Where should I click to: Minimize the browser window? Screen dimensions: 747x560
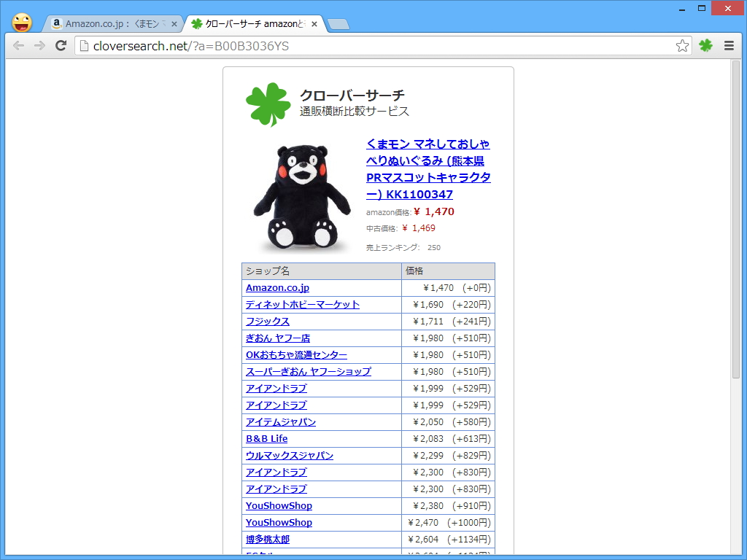tap(682, 8)
